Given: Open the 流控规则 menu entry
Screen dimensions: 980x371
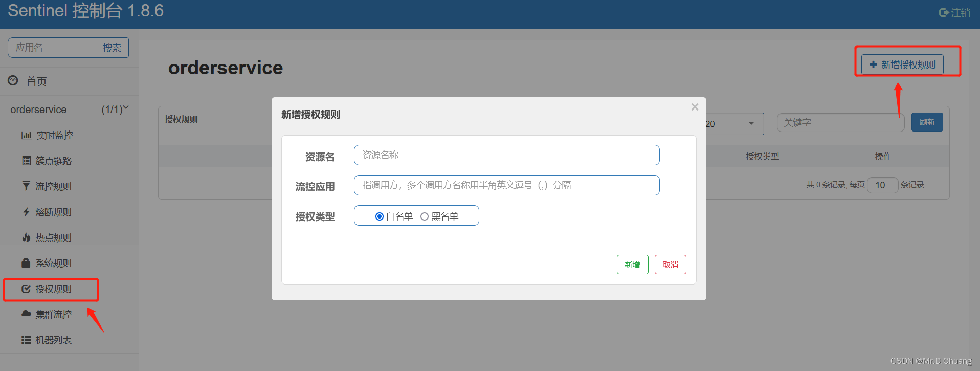Looking at the screenshot, I should click(54, 186).
